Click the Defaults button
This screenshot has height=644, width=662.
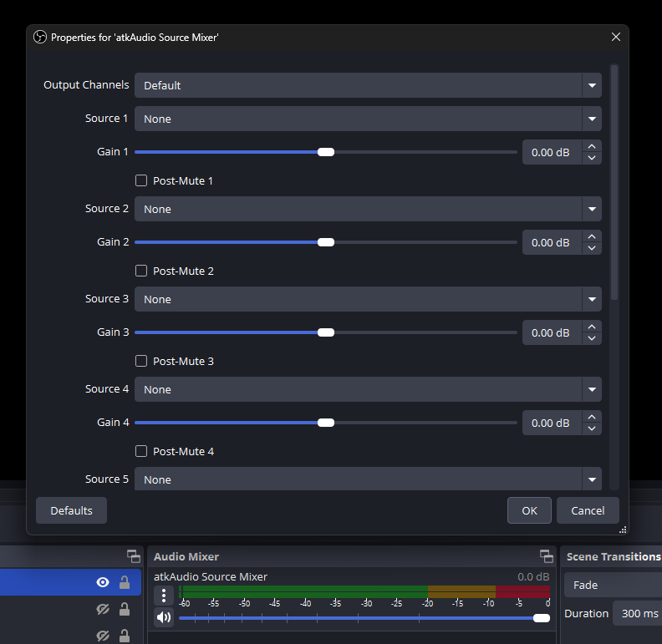click(x=71, y=510)
